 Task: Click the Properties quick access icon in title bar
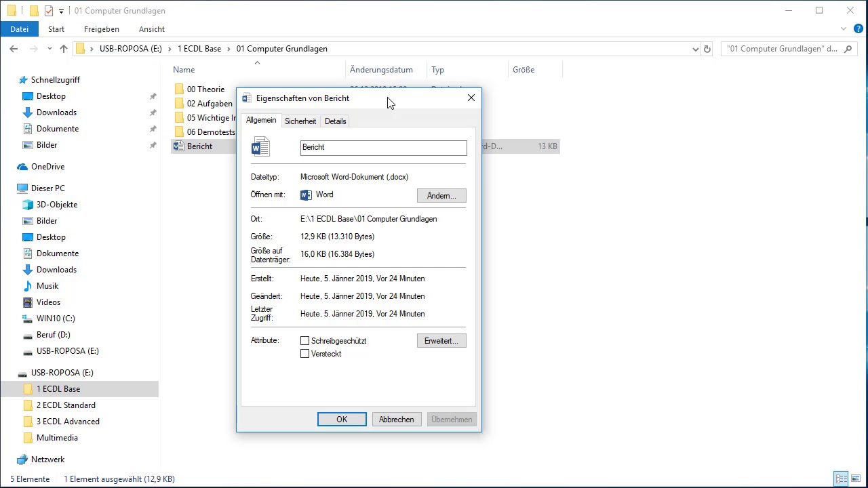(x=48, y=11)
